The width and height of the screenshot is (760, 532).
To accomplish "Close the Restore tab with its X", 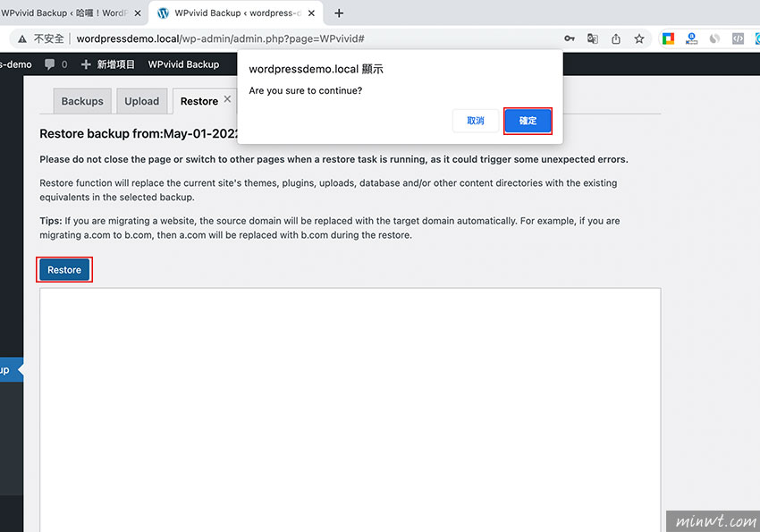I will pyautogui.click(x=227, y=99).
